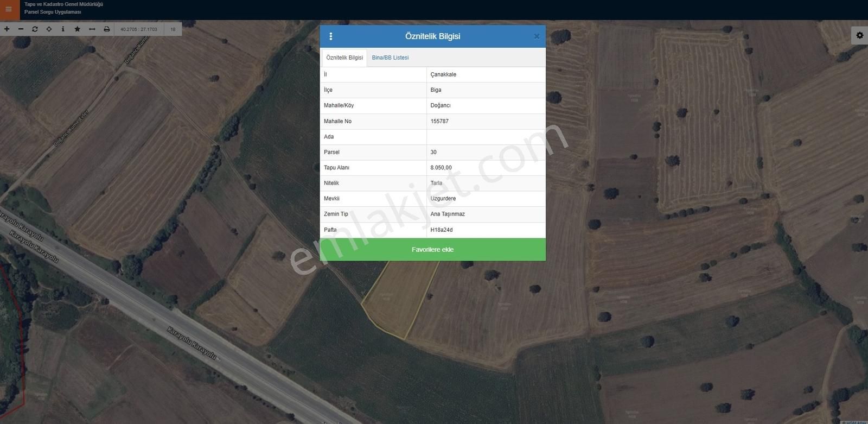Switch to the Bina/BB Listesi tab
This screenshot has height=424, width=868.
(x=390, y=58)
